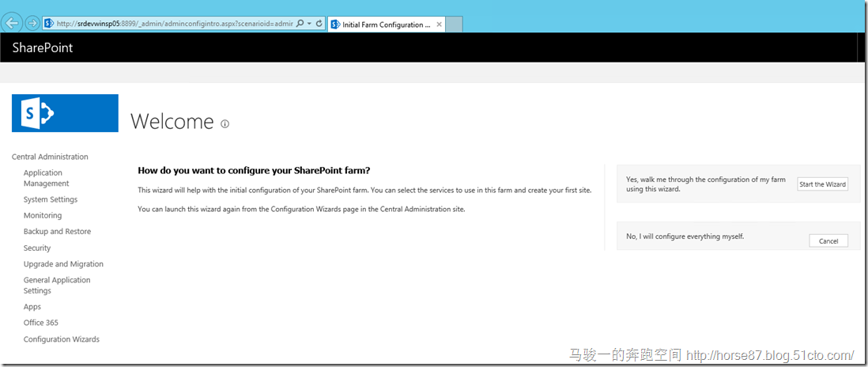This screenshot has width=868, height=367.
Task: Open Application Management in sidebar
Action: click(x=47, y=178)
